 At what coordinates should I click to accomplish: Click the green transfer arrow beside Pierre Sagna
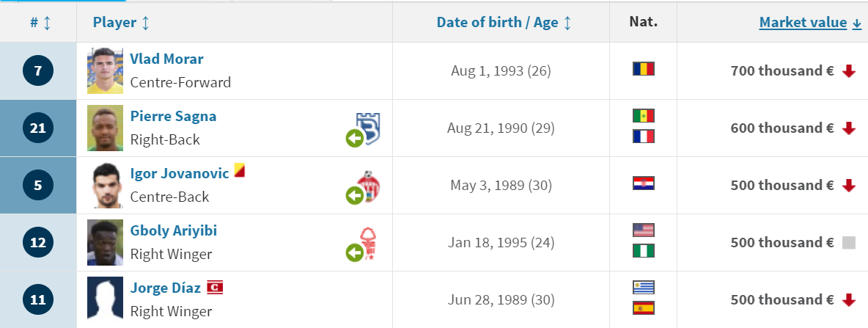[x=354, y=138]
